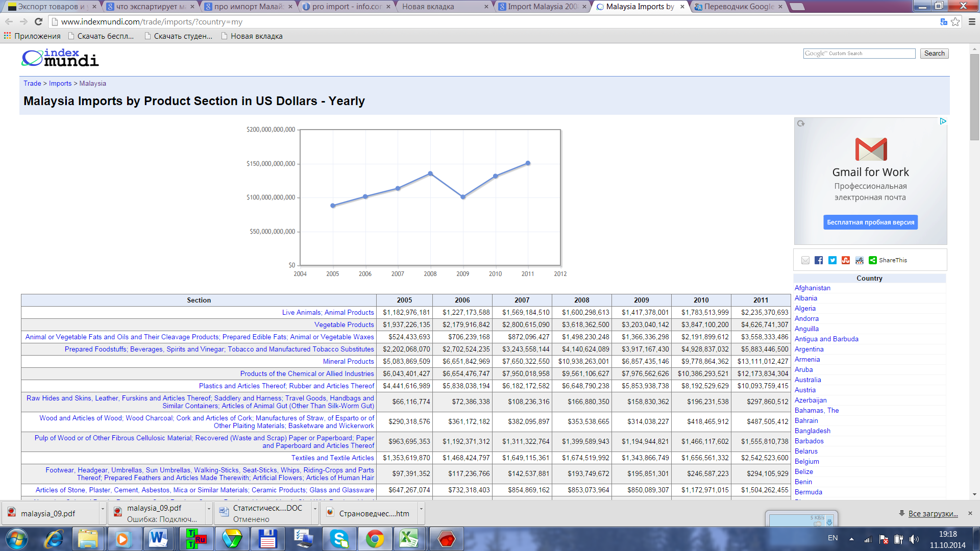Screen dimensions: 980x551
Task: Click the email share icon
Action: coord(805,260)
